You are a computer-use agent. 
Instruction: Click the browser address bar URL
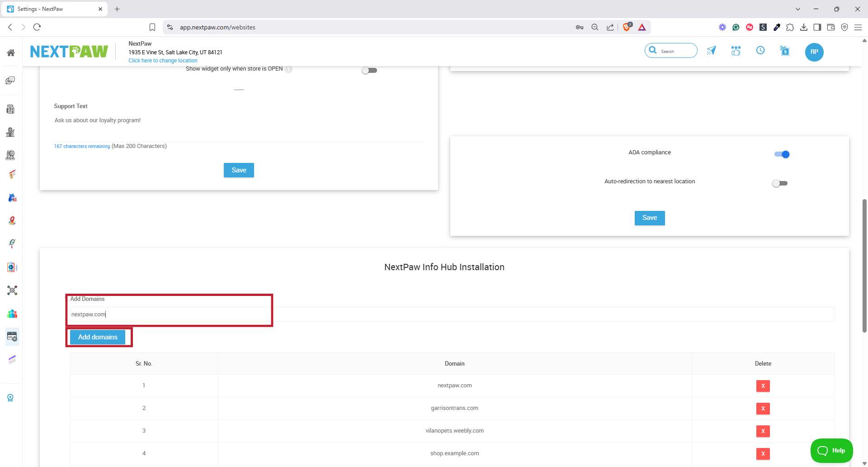(x=217, y=27)
